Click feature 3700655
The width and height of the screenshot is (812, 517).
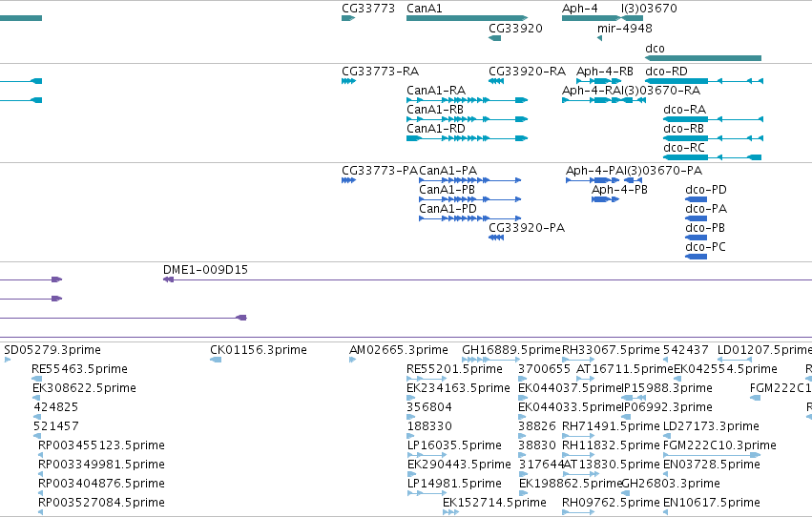(x=523, y=379)
